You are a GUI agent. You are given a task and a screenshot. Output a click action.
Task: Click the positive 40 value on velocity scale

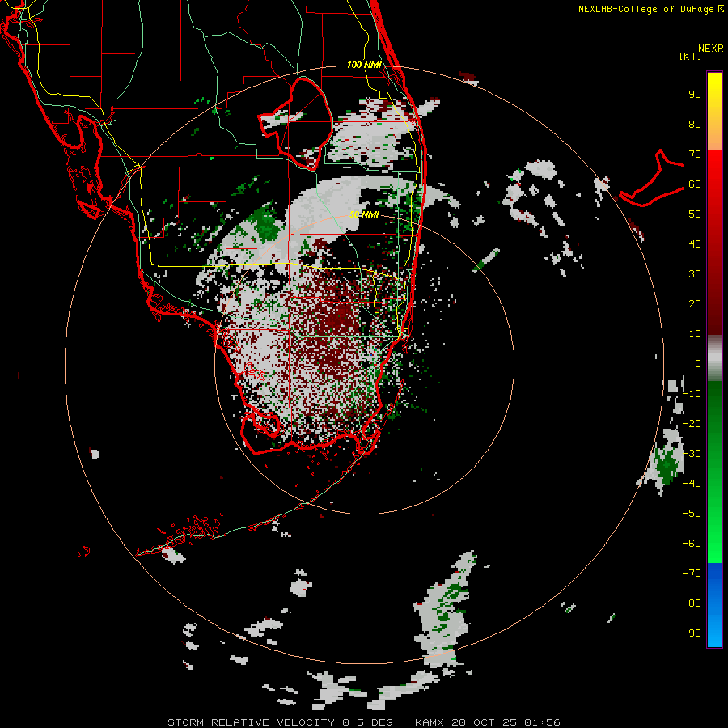click(695, 243)
